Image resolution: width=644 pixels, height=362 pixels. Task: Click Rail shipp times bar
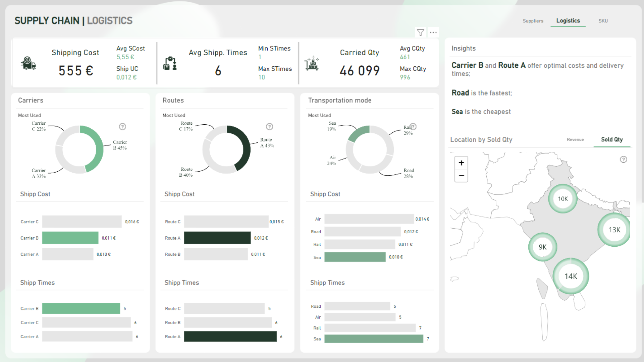coord(370,328)
